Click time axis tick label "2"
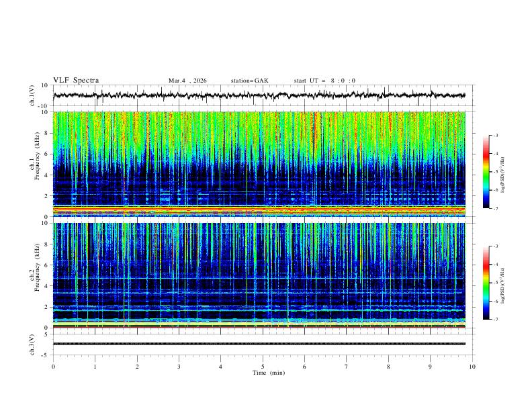Viewport: 532px width, 411px height. pos(137,367)
